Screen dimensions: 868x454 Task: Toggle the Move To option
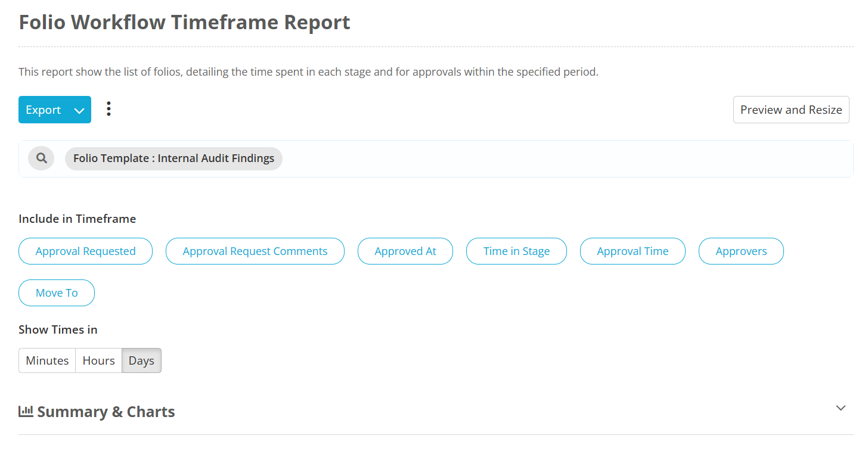(x=57, y=293)
